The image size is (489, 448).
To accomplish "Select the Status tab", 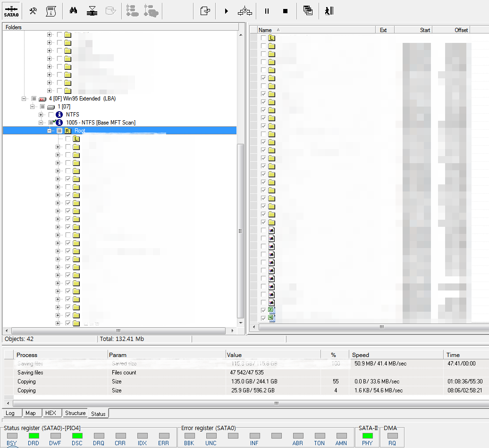I will click(x=98, y=414).
